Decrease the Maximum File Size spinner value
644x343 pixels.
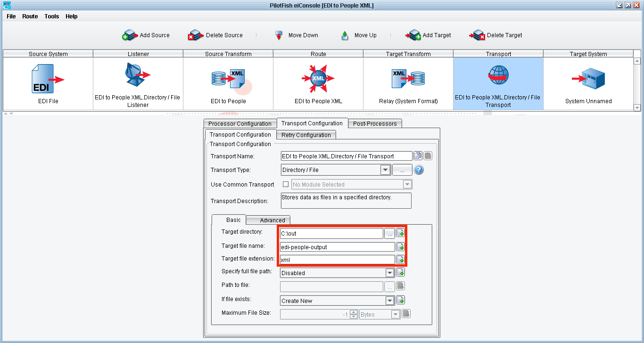tap(354, 317)
